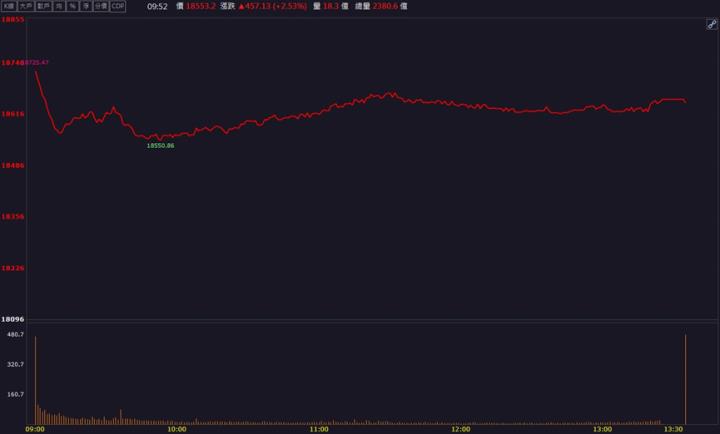The width and height of the screenshot is (720, 434).
Task: Enable the CDP indicator button
Action: pos(118,6)
